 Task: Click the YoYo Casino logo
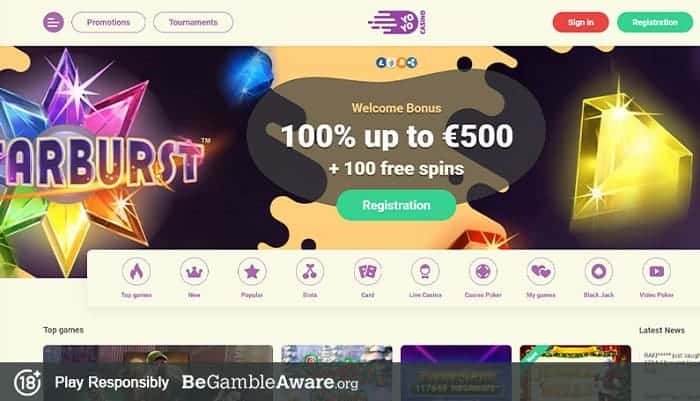[396, 22]
